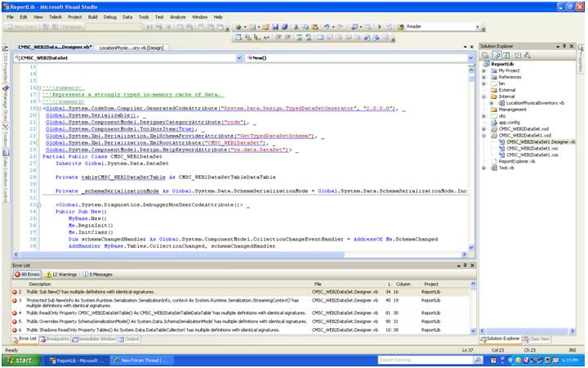
Task: Collapse the CMSC_WEB2DataSet1.xsd node
Action: click(x=483, y=135)
